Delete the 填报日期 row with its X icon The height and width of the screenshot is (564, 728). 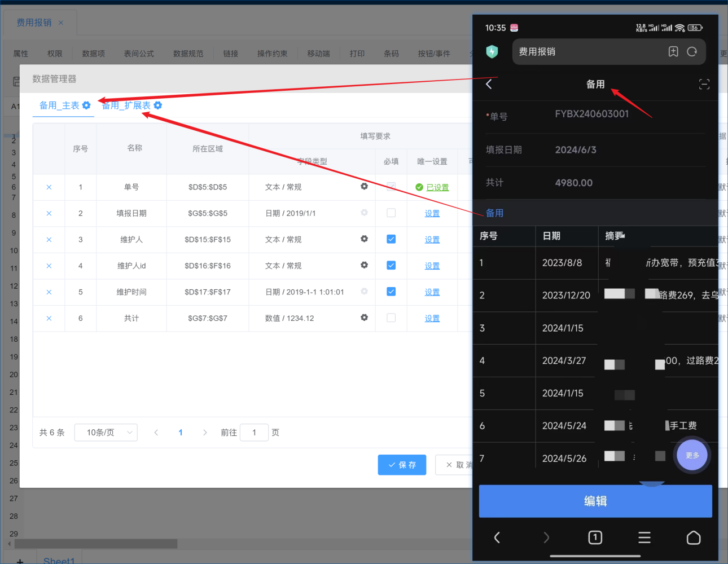click(x=49, y=213)
